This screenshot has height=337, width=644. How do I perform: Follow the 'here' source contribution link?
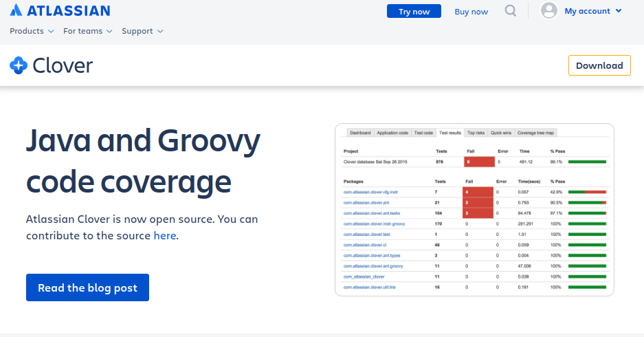(x=165, y=235)
